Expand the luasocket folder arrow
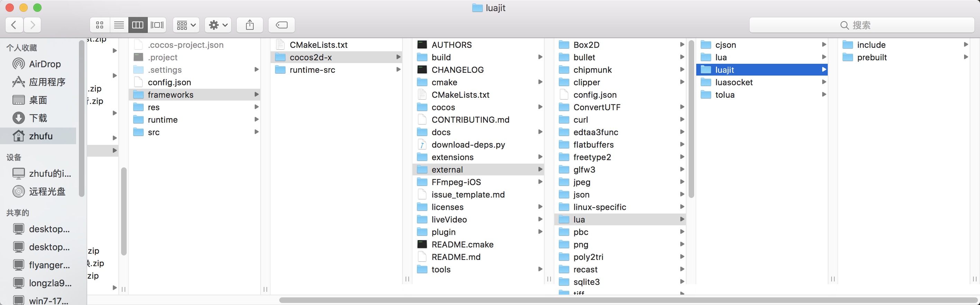 coord(824,82)
